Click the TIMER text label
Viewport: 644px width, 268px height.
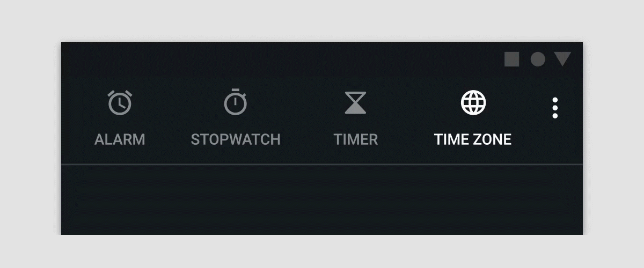pyautogui.click(x=356, y=139)
